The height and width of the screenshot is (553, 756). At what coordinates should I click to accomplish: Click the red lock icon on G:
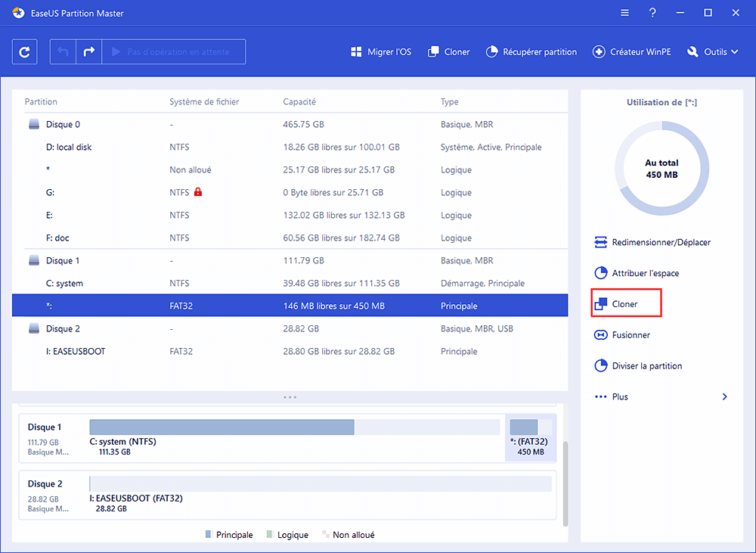click(x=197, y=192)
